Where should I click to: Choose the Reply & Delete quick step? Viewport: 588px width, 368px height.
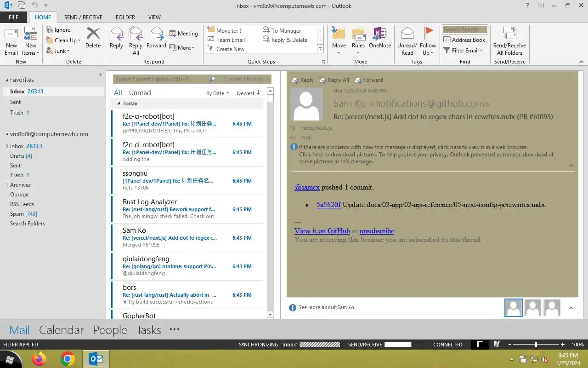(285, 40)
